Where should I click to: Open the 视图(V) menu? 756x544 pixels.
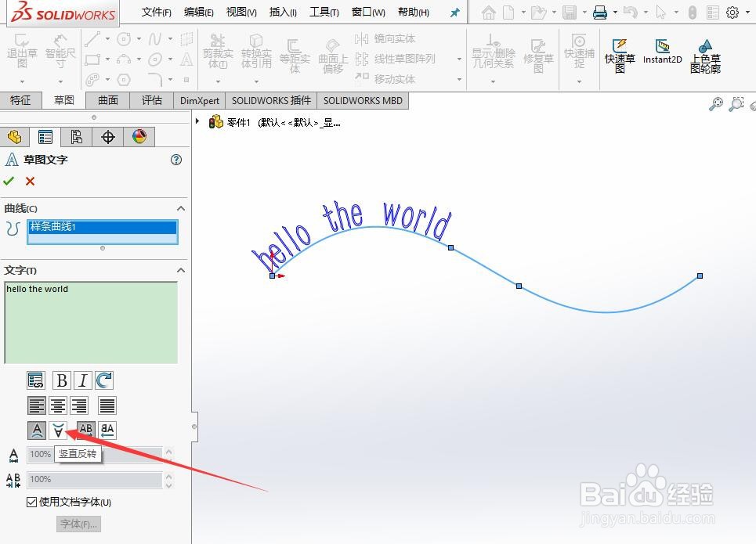(x=241, y=12)
